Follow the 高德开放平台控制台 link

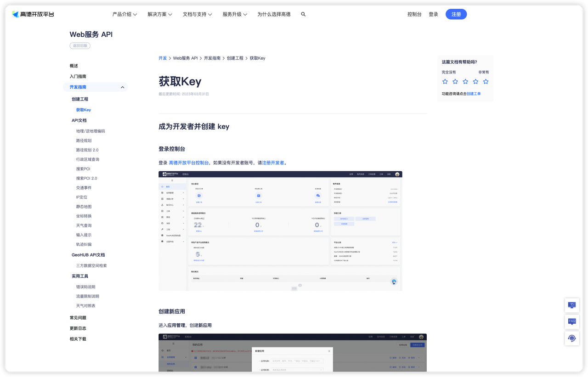click(189, 163)
